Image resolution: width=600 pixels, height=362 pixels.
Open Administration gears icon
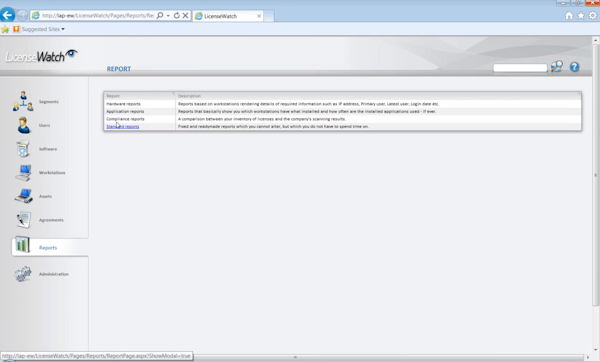point(23,274)
